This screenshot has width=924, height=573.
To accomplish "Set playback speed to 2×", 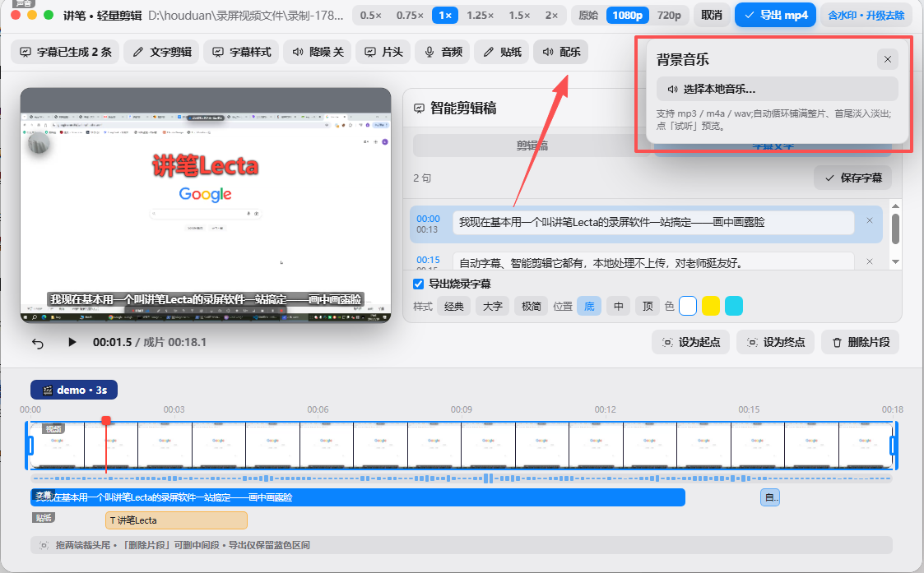I will [x=551, y=16].
